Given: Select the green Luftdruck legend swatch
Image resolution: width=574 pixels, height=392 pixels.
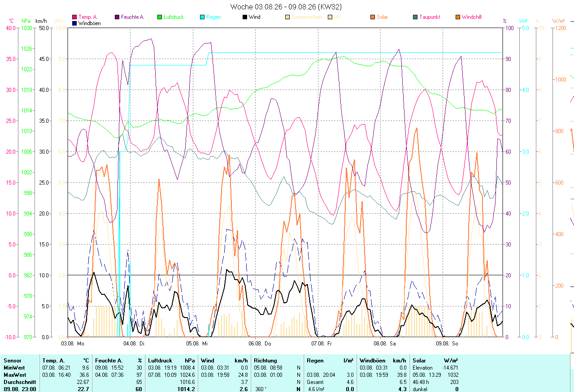Looking at the screenshot, I should [x=160, y=17].
